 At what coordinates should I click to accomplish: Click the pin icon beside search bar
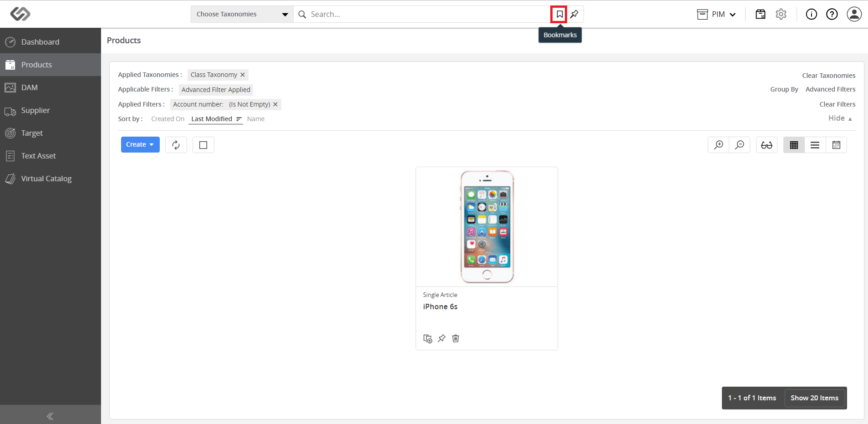pos(574,14)
